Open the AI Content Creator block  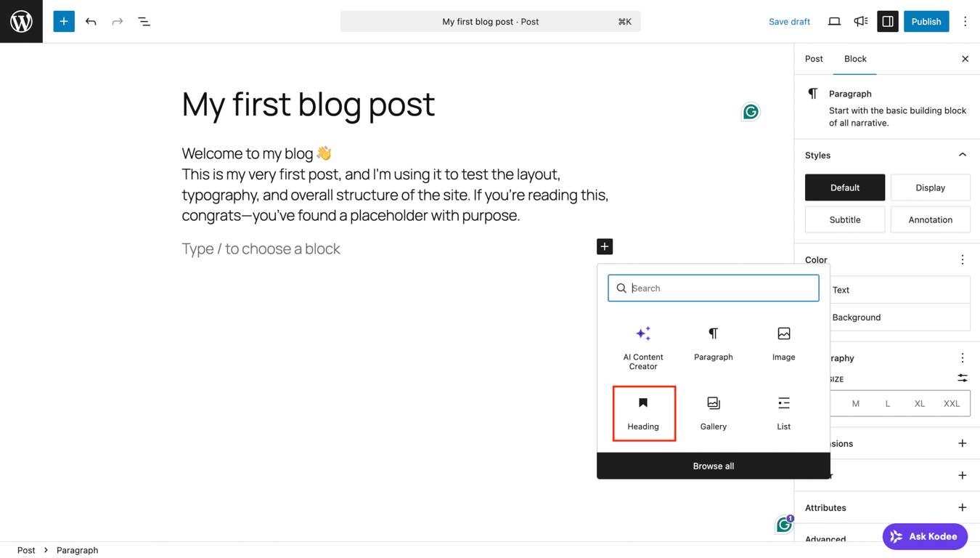[x=643, y=347]
